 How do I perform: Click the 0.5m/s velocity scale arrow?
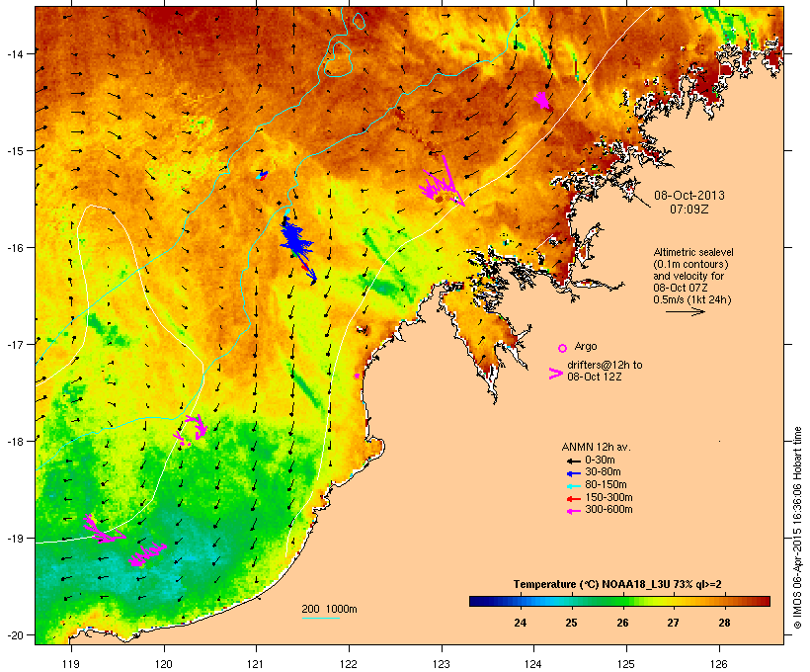click(x=685, y=311)
